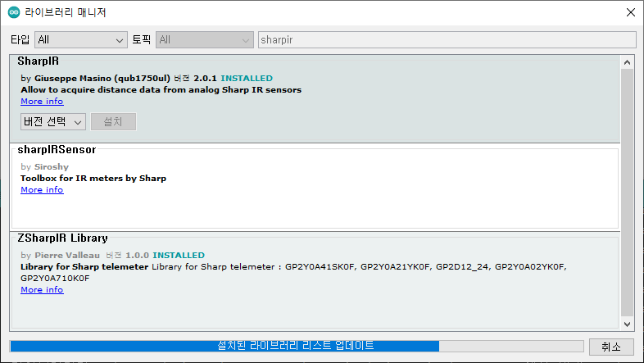
Task: Open More info link for sharpIRSensor
Action: [42, 190]
